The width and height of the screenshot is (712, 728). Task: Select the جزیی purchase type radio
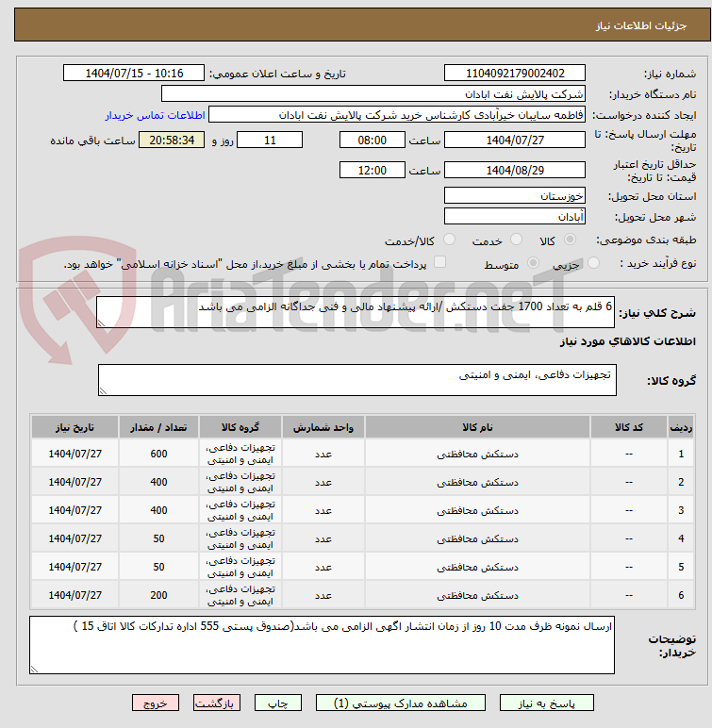(x=593, y=263)
